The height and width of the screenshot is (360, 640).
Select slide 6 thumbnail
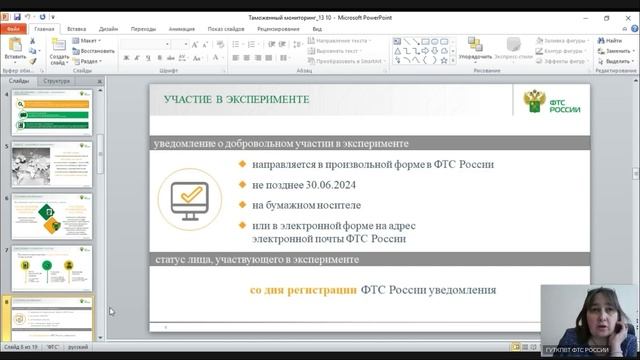coord(52,216)
